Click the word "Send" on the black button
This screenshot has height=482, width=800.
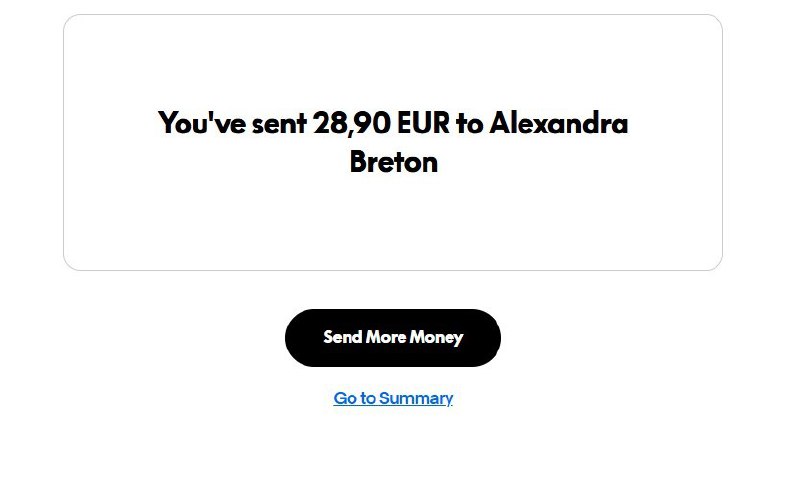click(342, 338)
